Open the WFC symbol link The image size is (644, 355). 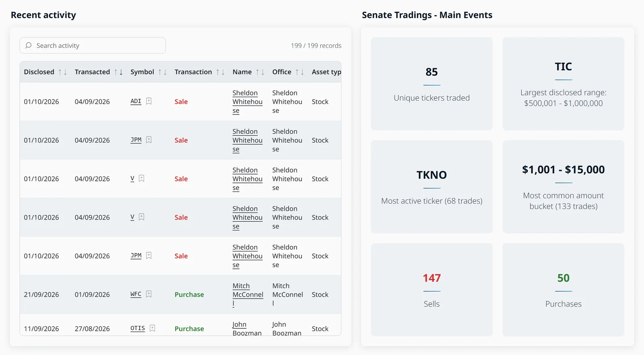pyautogui.click(x=136, y=294)
